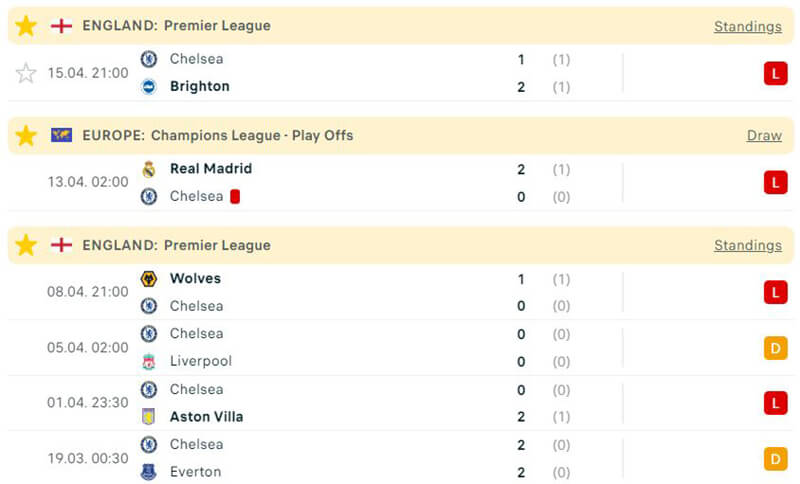Click the Everton club crest
The height and width of the screenshot is (484, 800).
(x=149, y=471)
